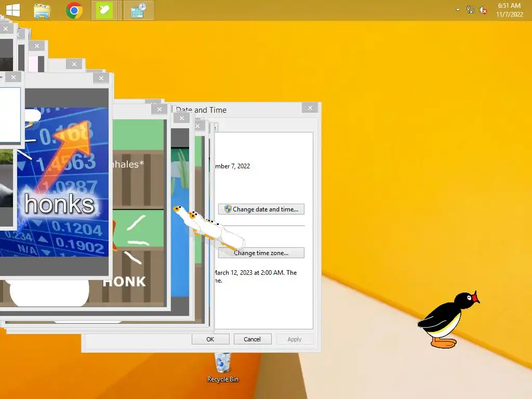Select the Date and Time taskbar icon

(138, 10)
